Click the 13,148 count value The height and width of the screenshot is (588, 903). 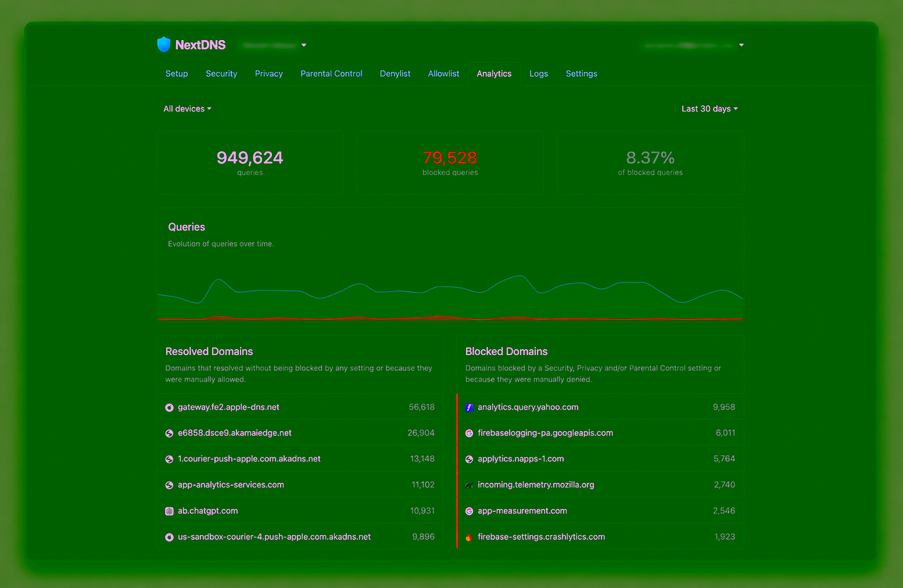[422, 459]
